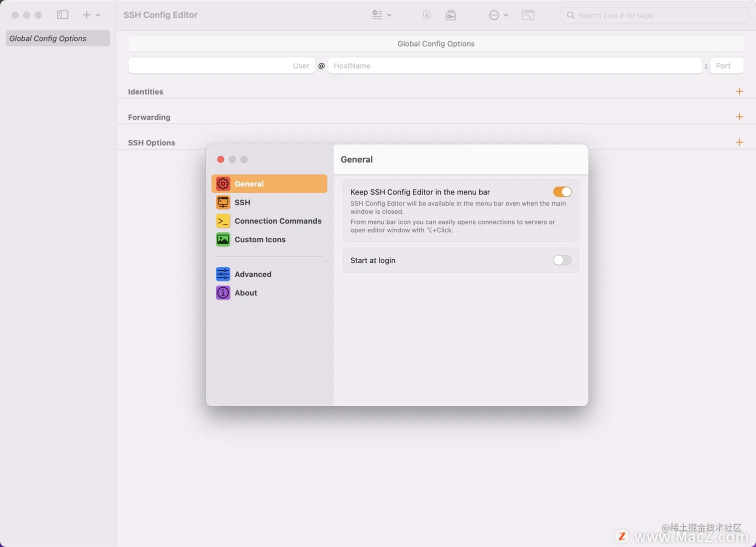Image resolution: width=756 pixels, height=547 pixels.
Task: Click the orange SSH monitor icon
Action: [x=223, y=202]
